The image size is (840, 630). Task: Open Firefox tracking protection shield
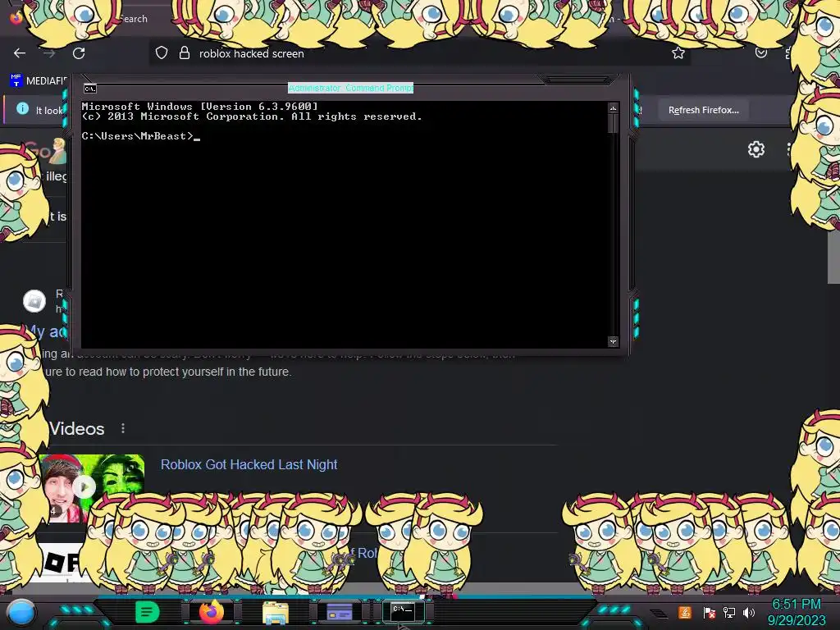(x=162, y=53)
